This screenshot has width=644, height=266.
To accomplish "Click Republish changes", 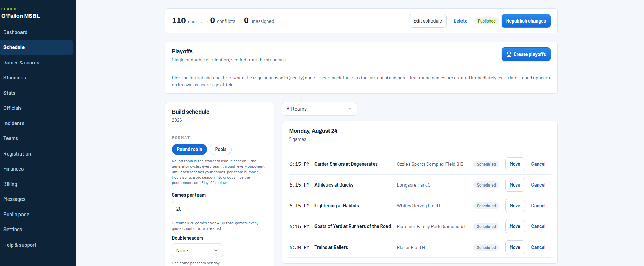I will point(526,21).
